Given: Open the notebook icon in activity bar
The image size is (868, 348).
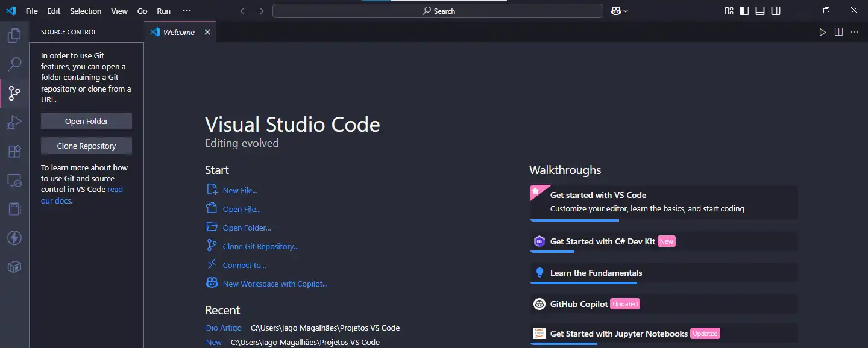Looking at the screenshot, I should coord(14,209).
